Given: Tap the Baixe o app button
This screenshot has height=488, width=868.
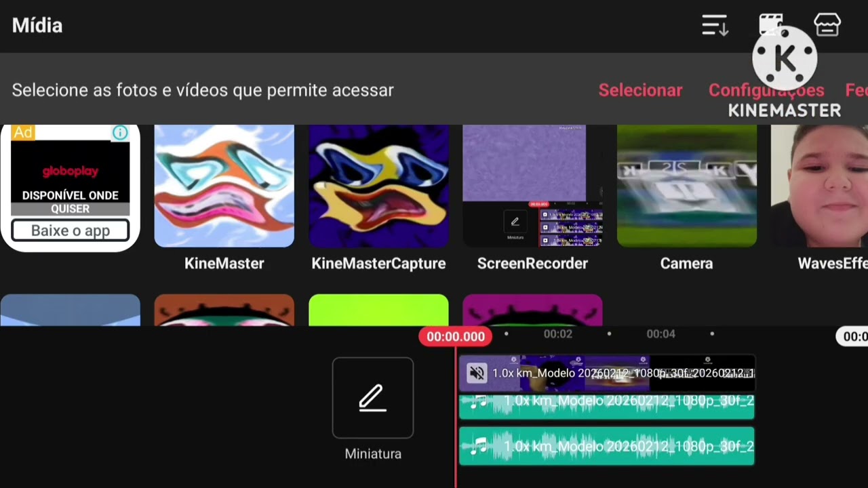Looking at the screenshot, I should click(x=71, y=230).
